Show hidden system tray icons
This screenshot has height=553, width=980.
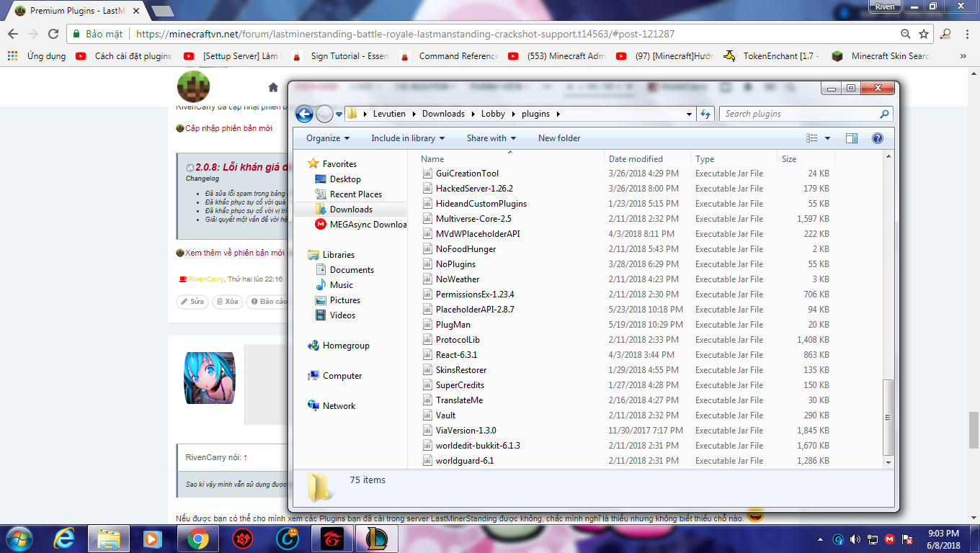821,539
